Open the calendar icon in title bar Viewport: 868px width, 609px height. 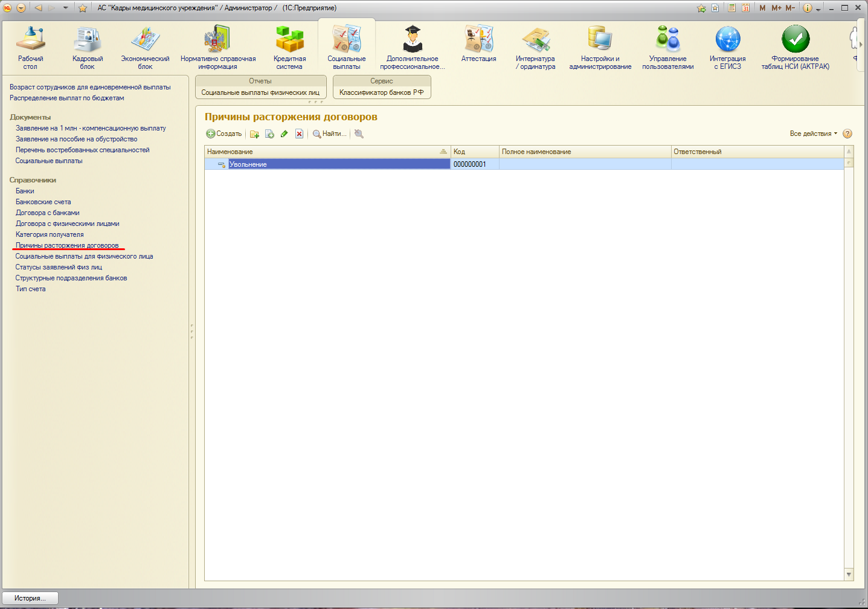745,8
